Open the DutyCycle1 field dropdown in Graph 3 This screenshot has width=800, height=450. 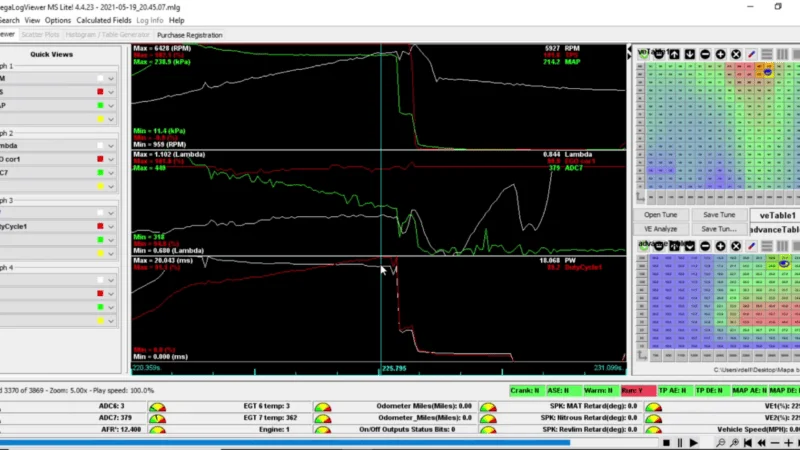click(x=111, y=227)
